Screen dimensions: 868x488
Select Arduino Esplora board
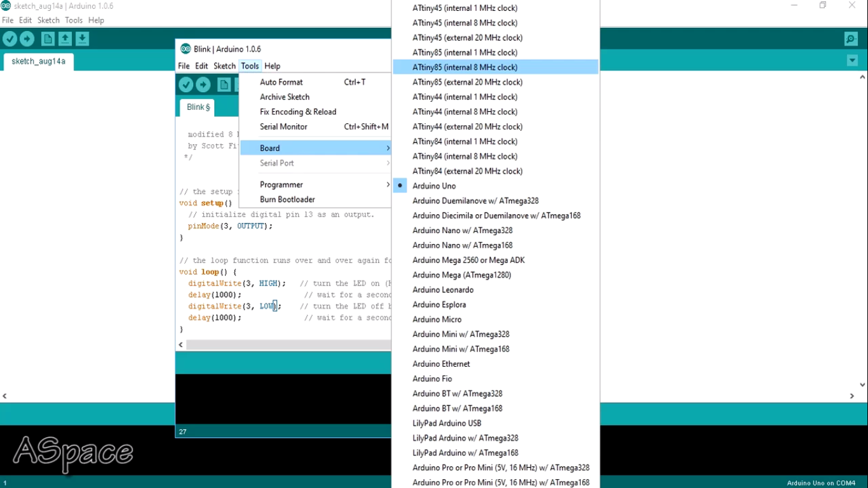496,304
